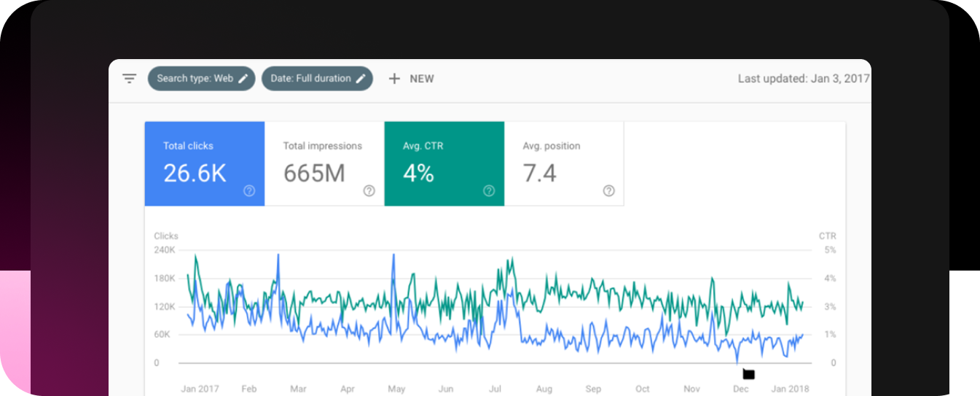Click the Sep x-axis label
This screenshot has width=980, height=396.
coord(594,389)
